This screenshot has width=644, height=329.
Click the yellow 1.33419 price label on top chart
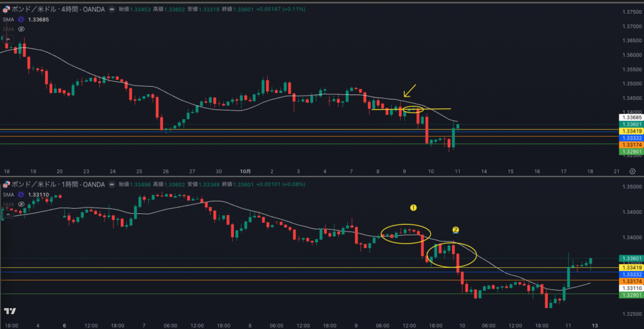(631, 131)
